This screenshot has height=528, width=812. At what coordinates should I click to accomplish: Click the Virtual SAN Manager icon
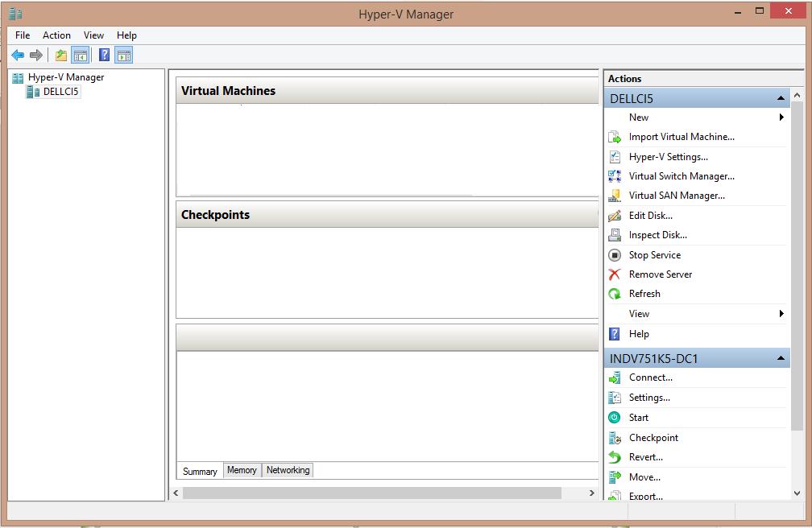point(614,196)
